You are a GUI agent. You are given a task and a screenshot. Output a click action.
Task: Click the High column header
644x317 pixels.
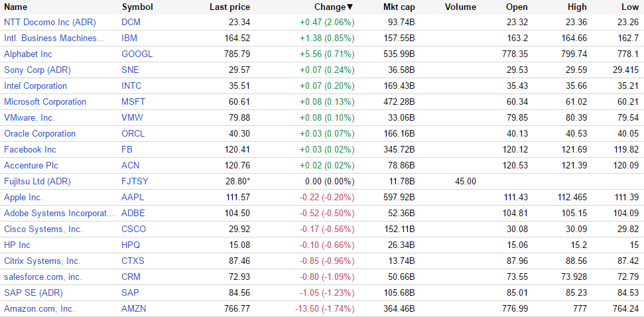click(577, 7)
